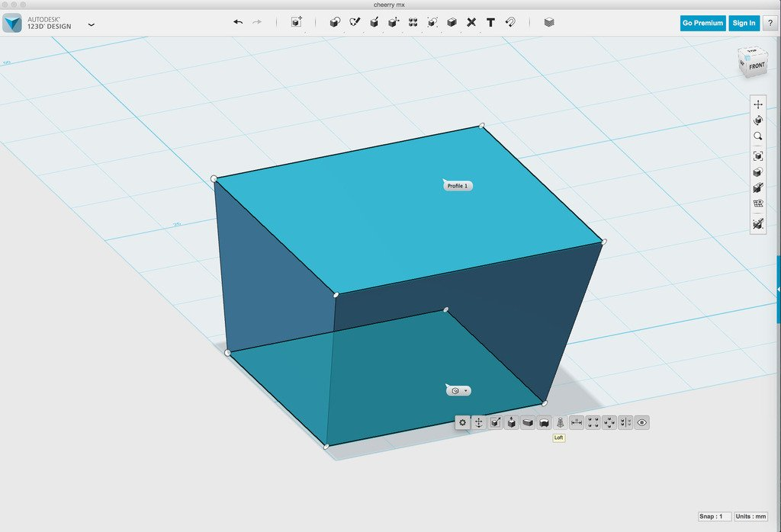Open the Primitives menu icon

[x=336, y=22]
